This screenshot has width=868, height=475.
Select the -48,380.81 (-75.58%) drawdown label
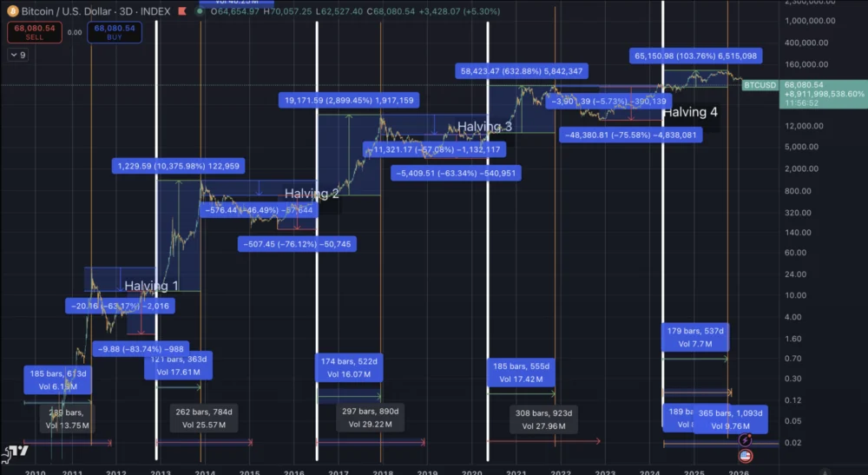630,135
